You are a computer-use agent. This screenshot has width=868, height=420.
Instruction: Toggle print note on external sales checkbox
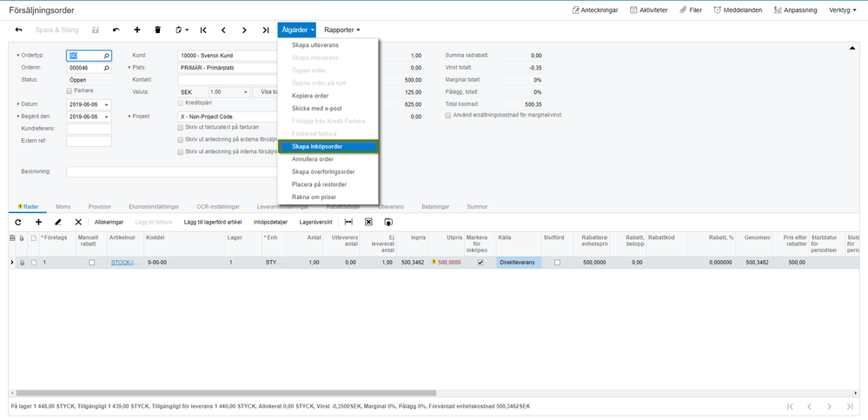point(180,140)
